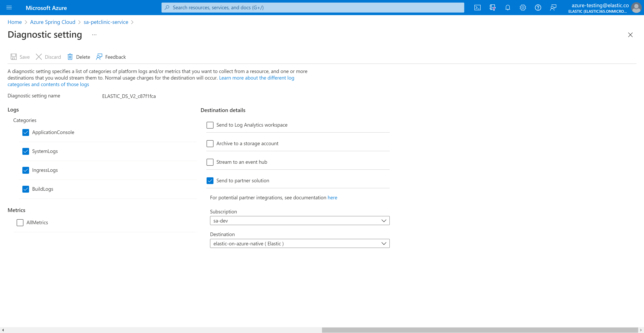Click the scrollbar right arrow

641,330
